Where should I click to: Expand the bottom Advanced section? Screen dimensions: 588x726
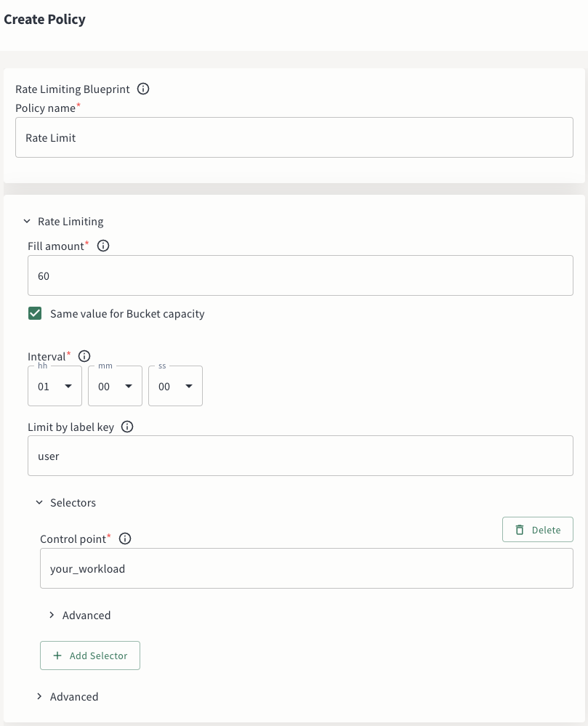tap(39, 697)
